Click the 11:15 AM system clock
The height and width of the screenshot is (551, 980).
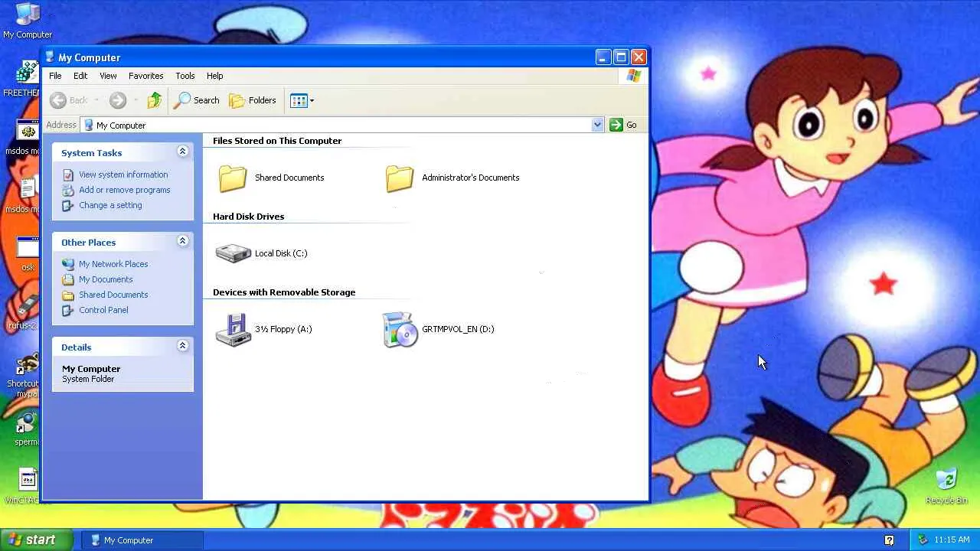click(952, 540)
